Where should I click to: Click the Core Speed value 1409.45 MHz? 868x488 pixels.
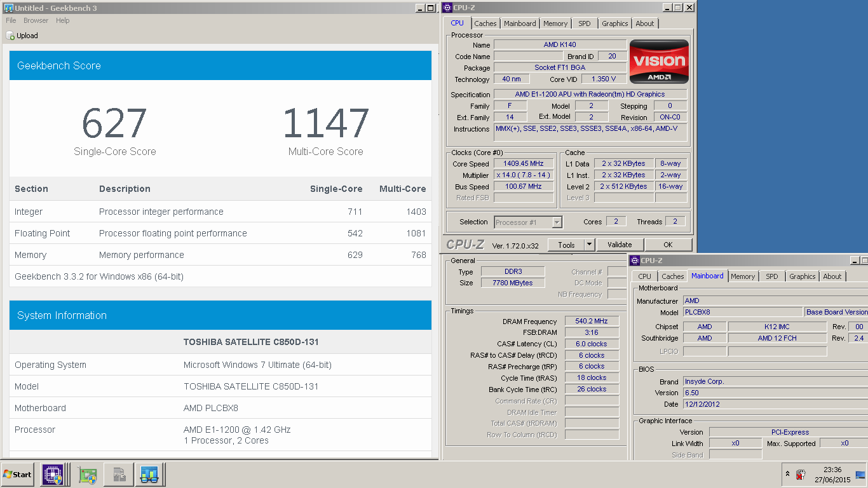524,164
